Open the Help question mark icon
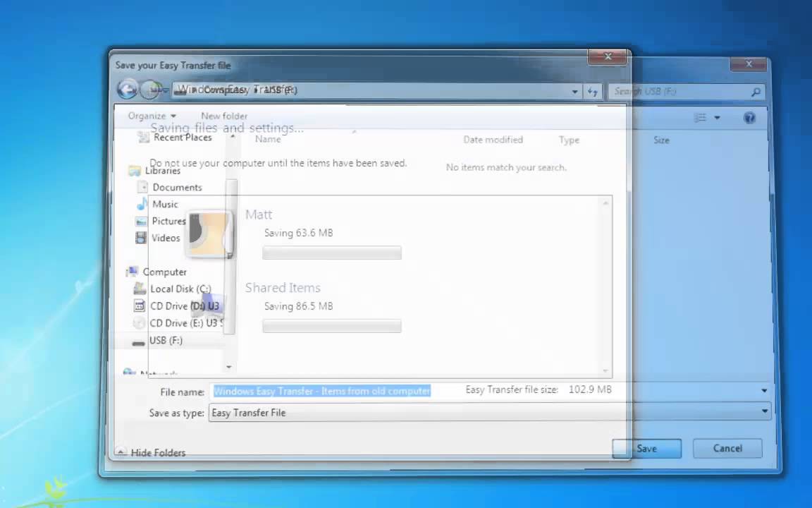The width and height of the screenshot is (812, 508). click(749, 118)
